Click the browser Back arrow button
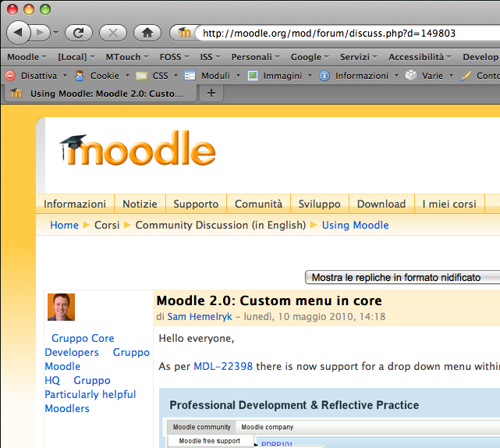Image resolution: width=500 pixels, height=448 pixels. pyautogui.click(x=18, y=33)
